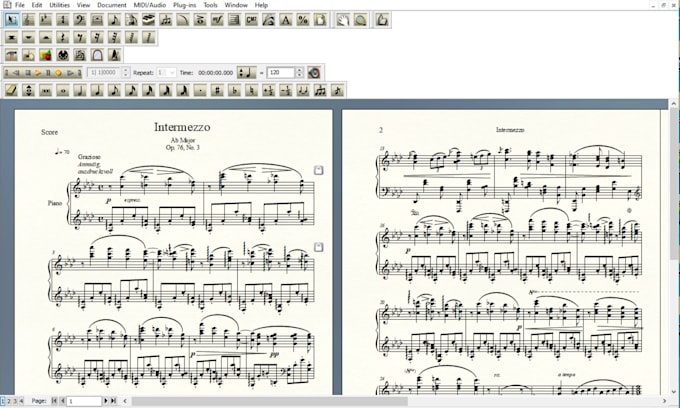Viewport: 680px width, 408px height.
Task: Select the Articulation accent tool
Action: pyautogui.click(x=200, y=20)
